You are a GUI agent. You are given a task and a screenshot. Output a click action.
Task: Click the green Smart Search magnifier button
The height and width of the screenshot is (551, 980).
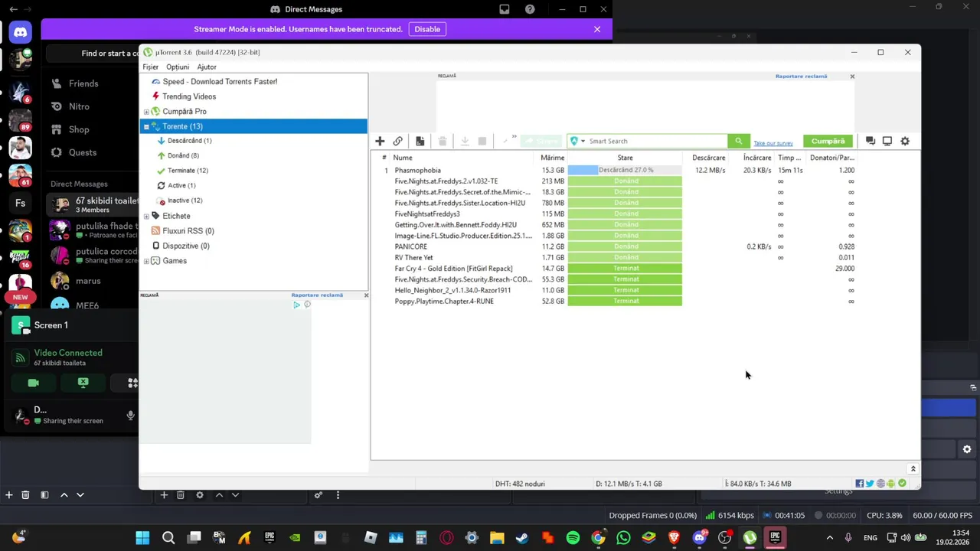738,141
